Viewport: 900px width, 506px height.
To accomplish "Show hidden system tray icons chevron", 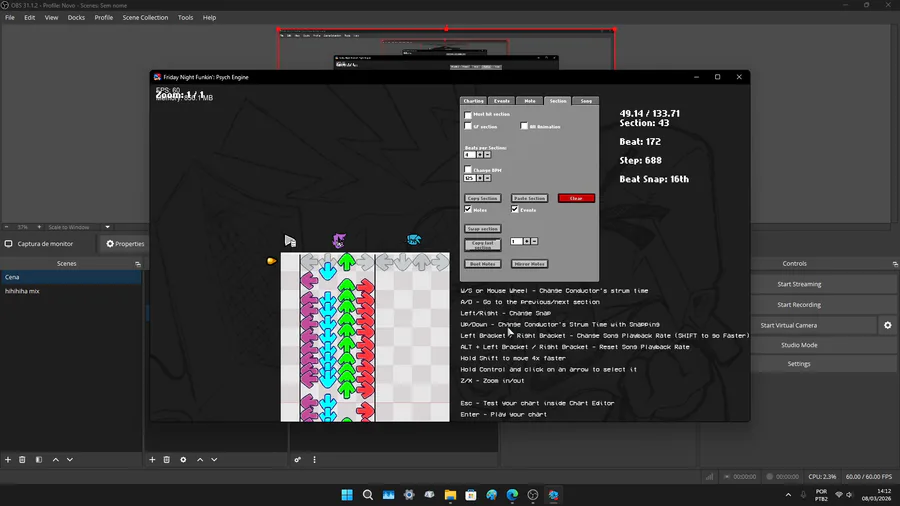I will coord(788,495).
